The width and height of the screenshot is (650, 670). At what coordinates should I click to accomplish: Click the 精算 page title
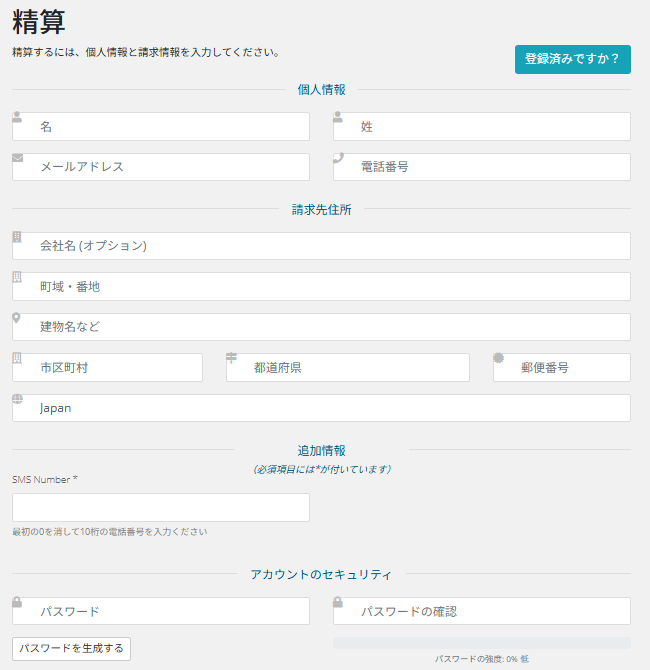pyautogui.click(x=39, y=22)
